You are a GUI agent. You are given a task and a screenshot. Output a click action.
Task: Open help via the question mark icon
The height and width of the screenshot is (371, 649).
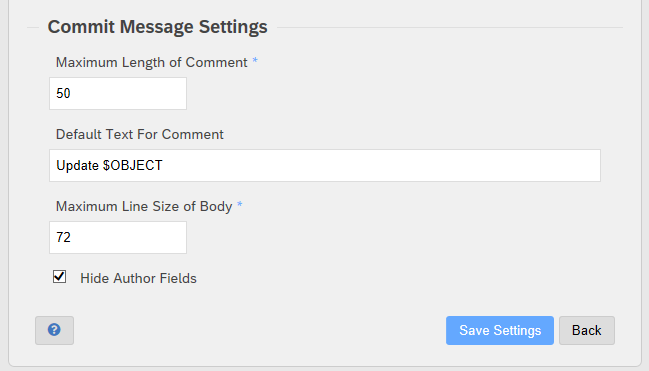coord(54,330)
